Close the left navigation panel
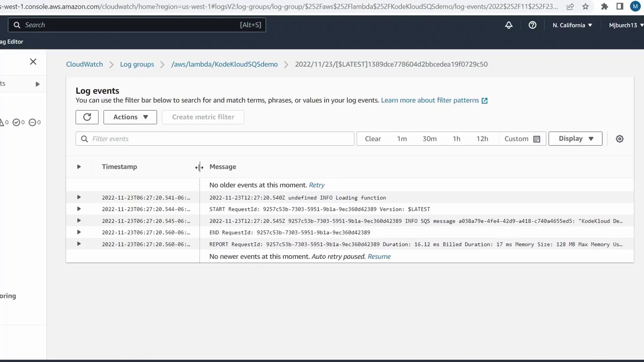This screenshot has height=362, width=644. 33,62
